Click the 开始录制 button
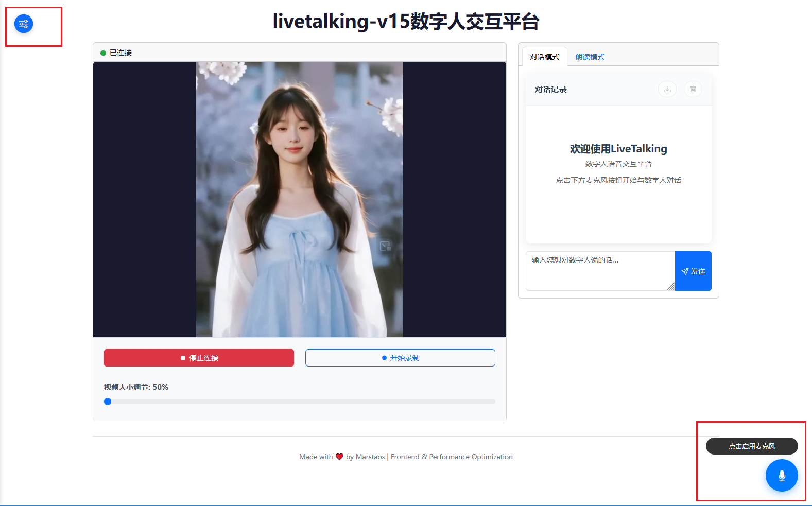812x506 pixels. click(400, 358)
